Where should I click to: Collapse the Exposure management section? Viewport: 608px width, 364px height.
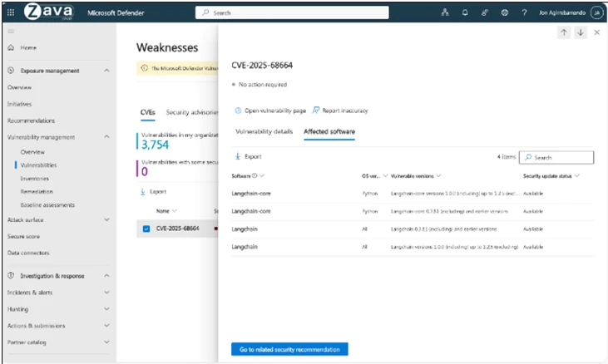106,71
